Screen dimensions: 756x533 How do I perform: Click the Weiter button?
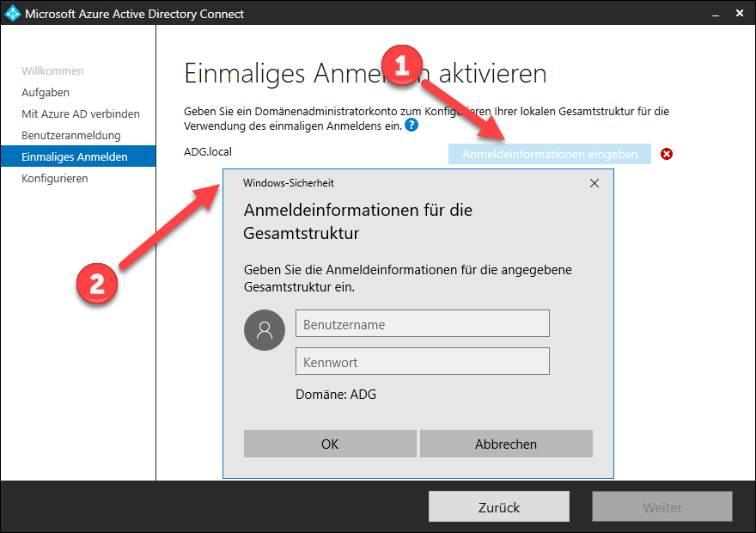click(662, 506)
